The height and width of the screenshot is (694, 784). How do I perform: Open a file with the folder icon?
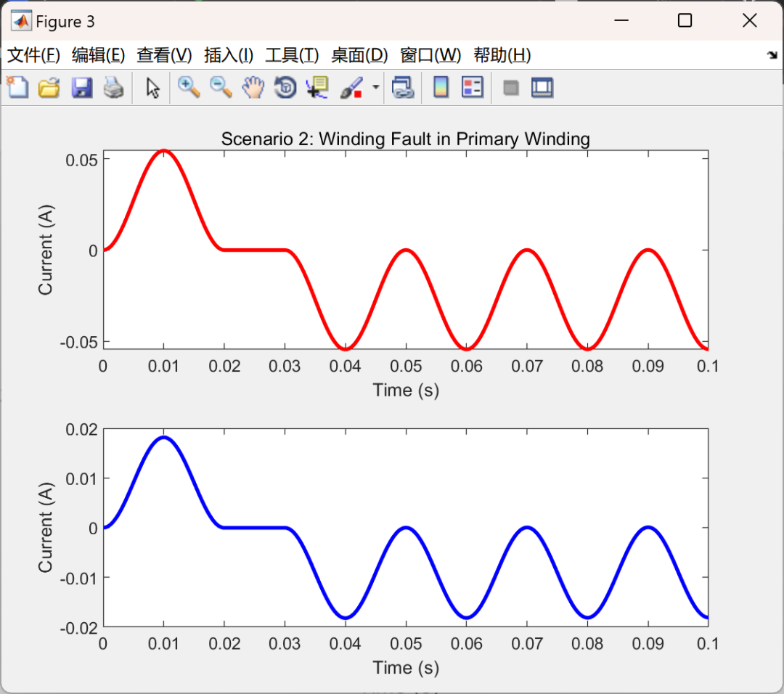click(49, 88)
